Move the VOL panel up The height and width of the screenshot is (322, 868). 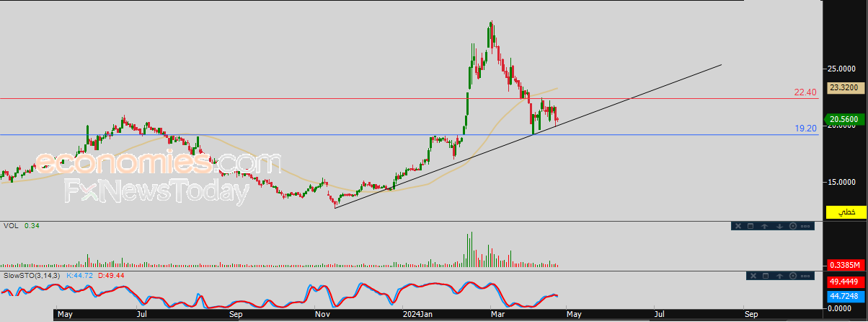[x=764, y=226]
